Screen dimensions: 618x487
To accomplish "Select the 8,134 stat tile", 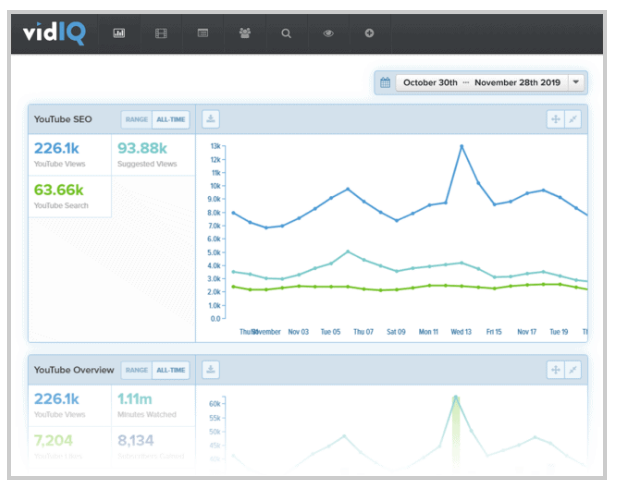I will point(153,447).
